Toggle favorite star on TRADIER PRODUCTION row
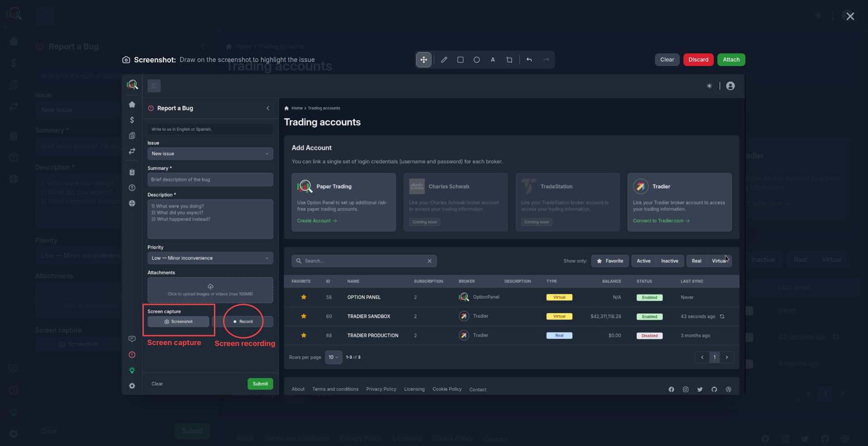Viewport: 868px width, 446px height. tap(304, 335)
